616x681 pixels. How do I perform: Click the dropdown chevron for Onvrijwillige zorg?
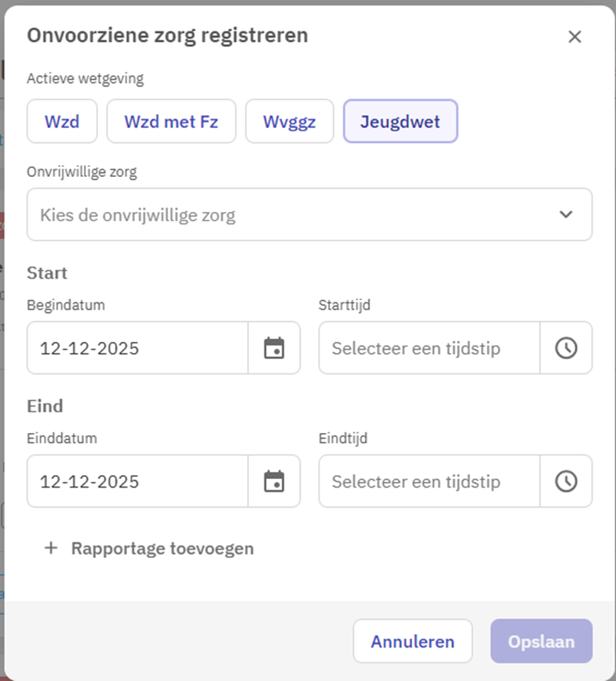(x=566, y=215)
